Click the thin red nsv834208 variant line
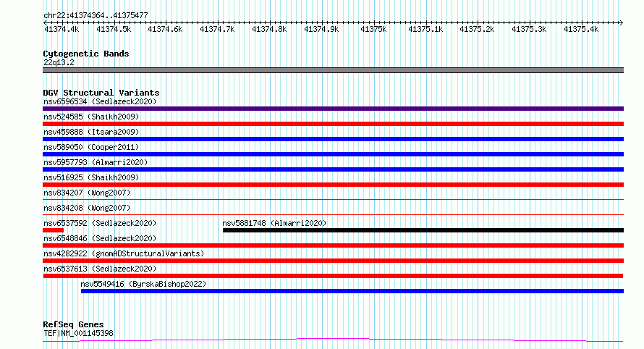Screen dimensions: 644x349 [333, 214]
